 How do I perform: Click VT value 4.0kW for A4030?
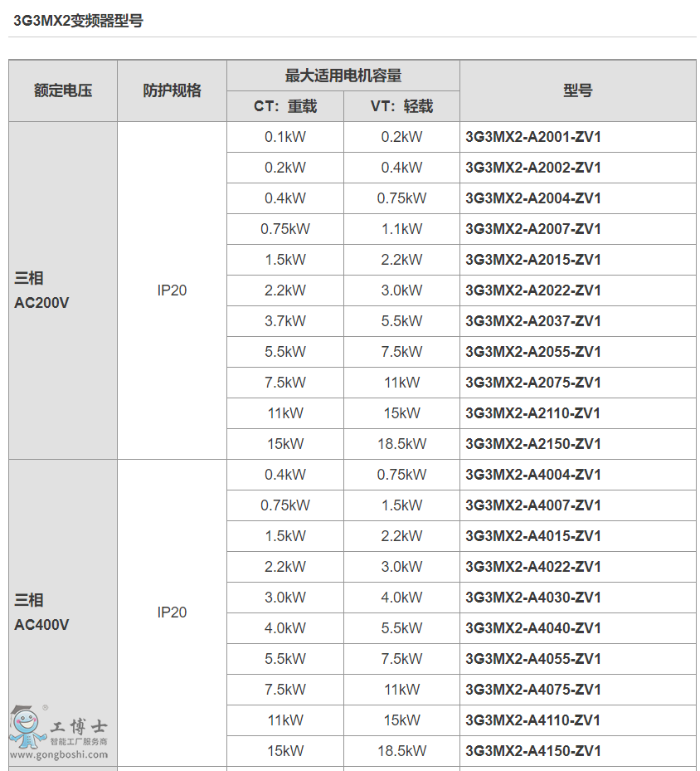(401, 598)
